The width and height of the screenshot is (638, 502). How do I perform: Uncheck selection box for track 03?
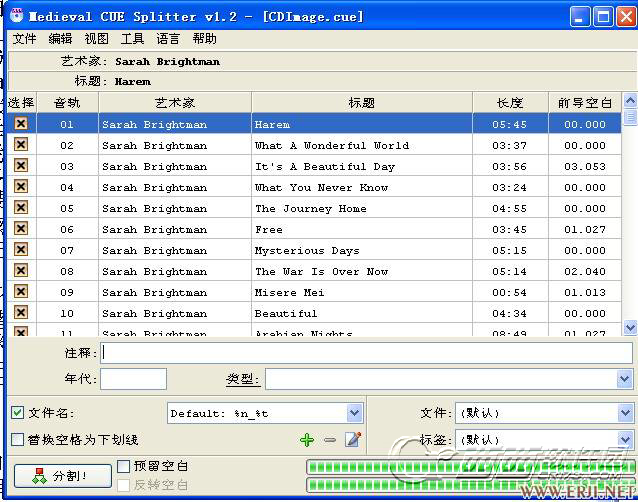coord(21,165)
